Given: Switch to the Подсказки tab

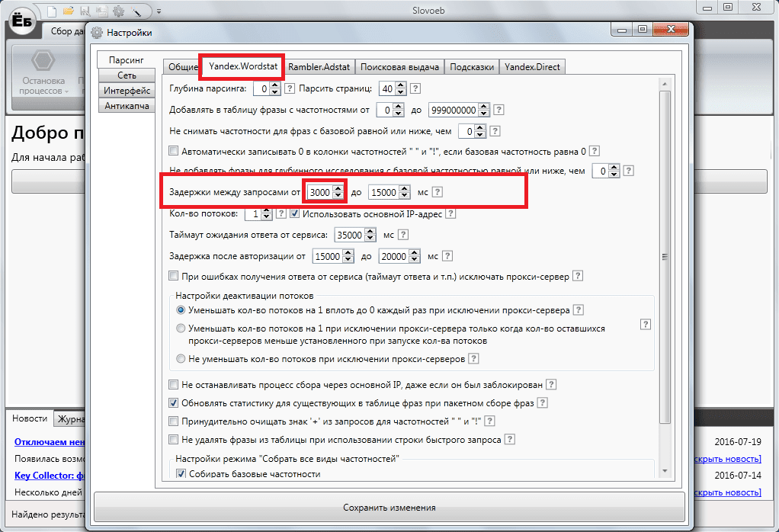Looking at the screenshot, I should tap(472, 66).
